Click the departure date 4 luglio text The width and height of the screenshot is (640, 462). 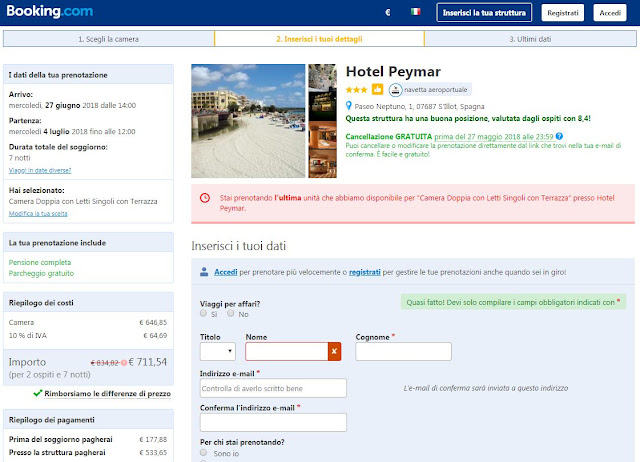56,132
